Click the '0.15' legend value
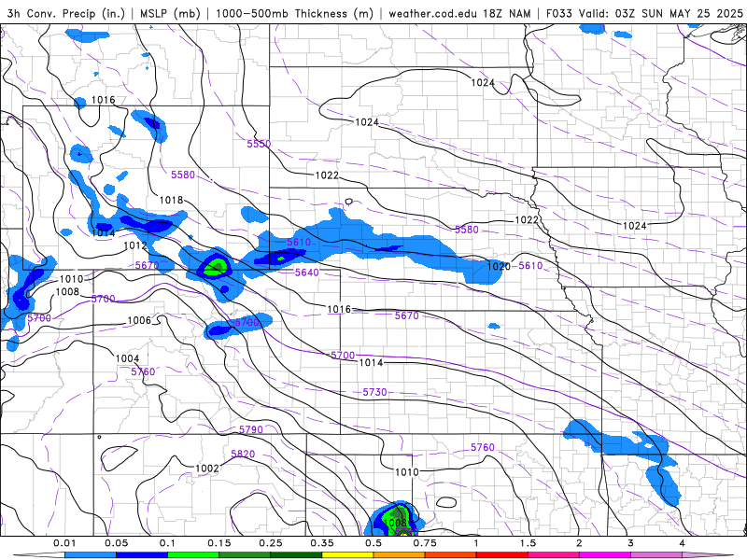The width and height of the screenshot is (747, 560). 219,543
